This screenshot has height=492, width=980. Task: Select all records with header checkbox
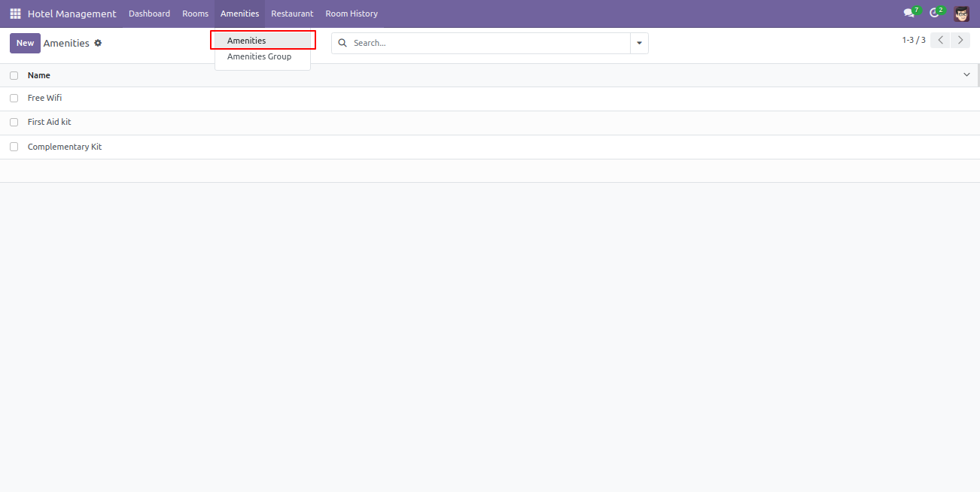click(x=14, y=75)
